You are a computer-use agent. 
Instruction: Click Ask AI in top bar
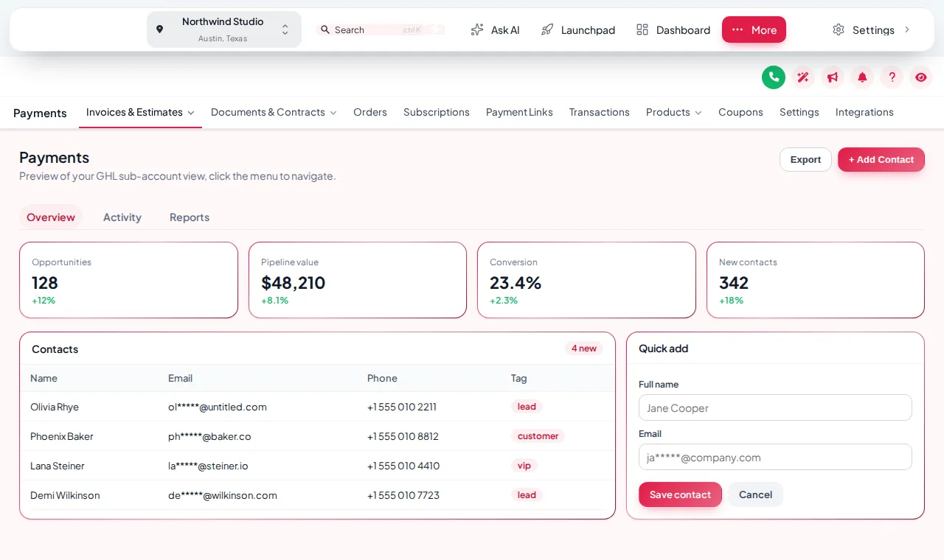coord(496,29)
